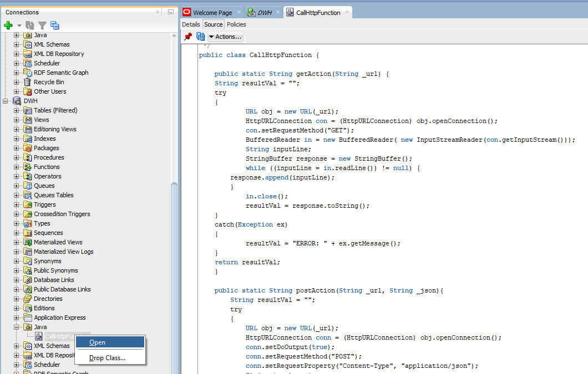Click the Connections panel vertical scrollbar thumb

174,278
